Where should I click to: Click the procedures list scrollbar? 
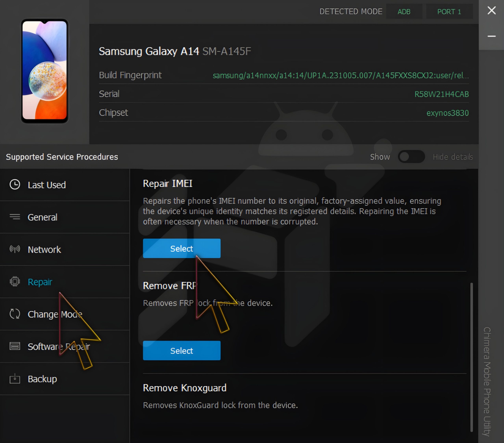click(472, 357)
